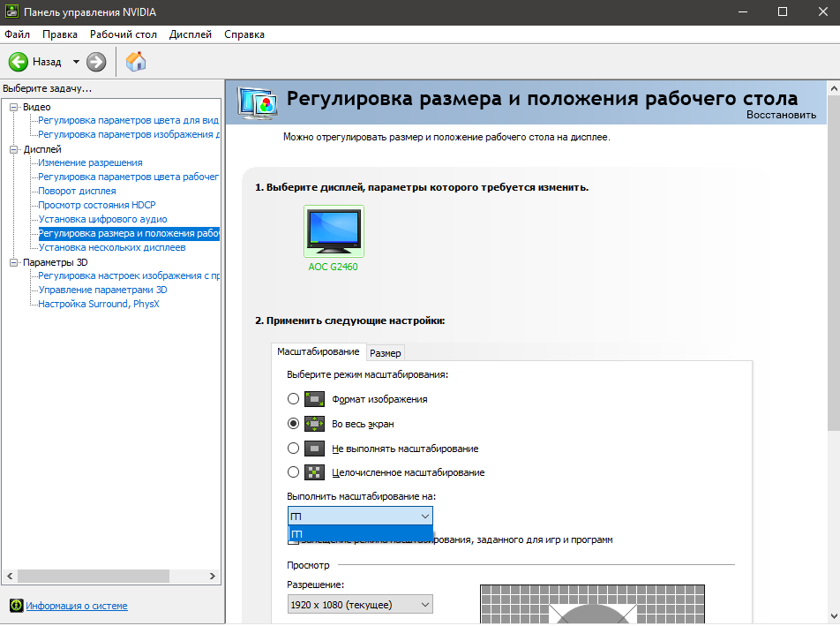The image size is (840, 626).
Task: Click the task tree horizontal scrollbar thumb
Action: 94,577
